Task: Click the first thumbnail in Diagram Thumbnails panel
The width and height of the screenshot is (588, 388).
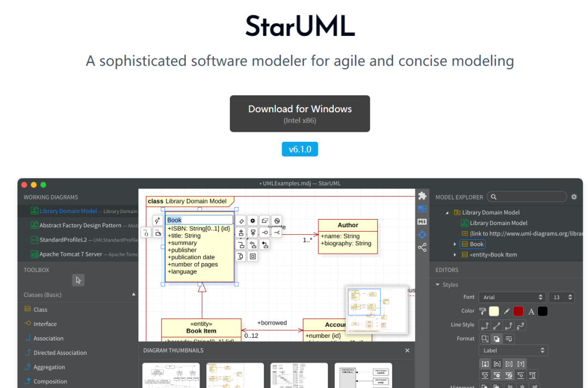Action: coord(171,375)
